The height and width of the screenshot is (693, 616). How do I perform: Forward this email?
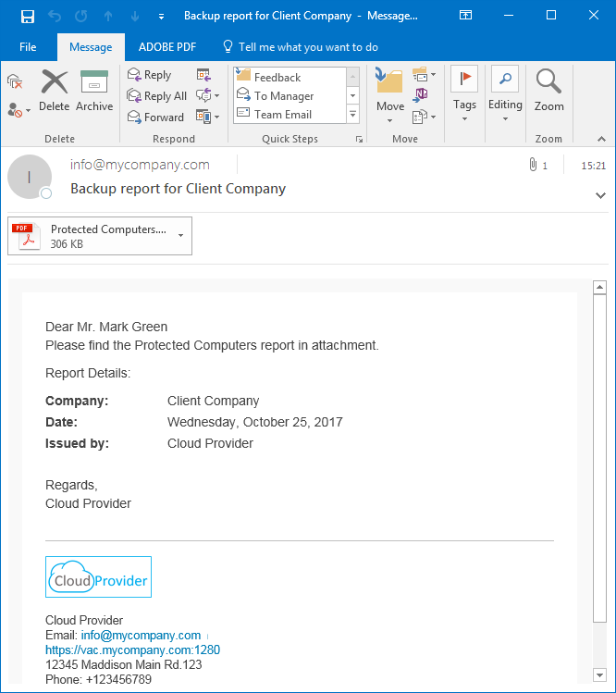(x=155, y=118)
